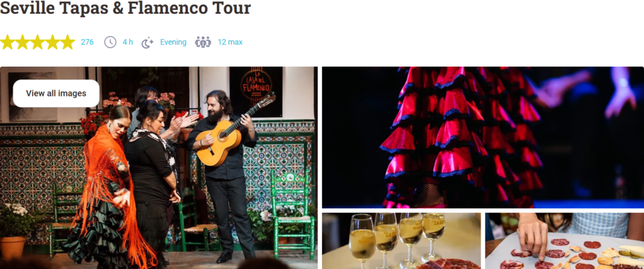Screen dimensions: 644x269
Task: Click the clock duration icon
Action: pos(110,42)
